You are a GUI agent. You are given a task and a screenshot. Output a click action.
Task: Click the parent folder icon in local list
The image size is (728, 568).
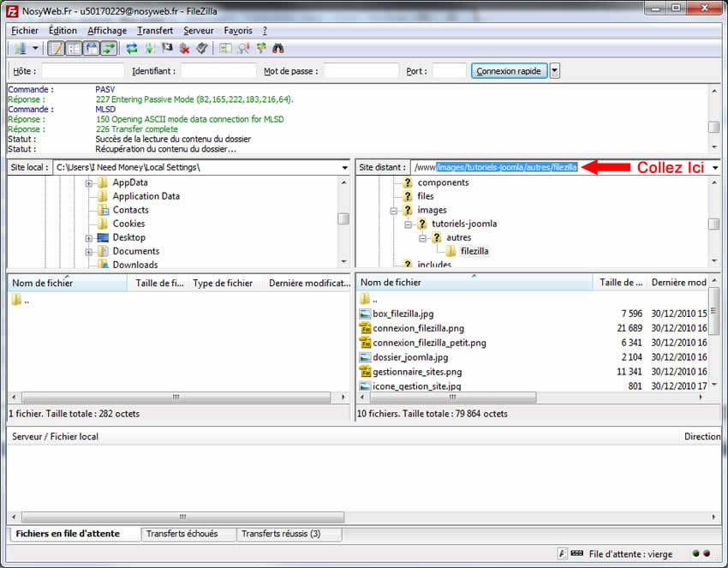pos(16,300)
